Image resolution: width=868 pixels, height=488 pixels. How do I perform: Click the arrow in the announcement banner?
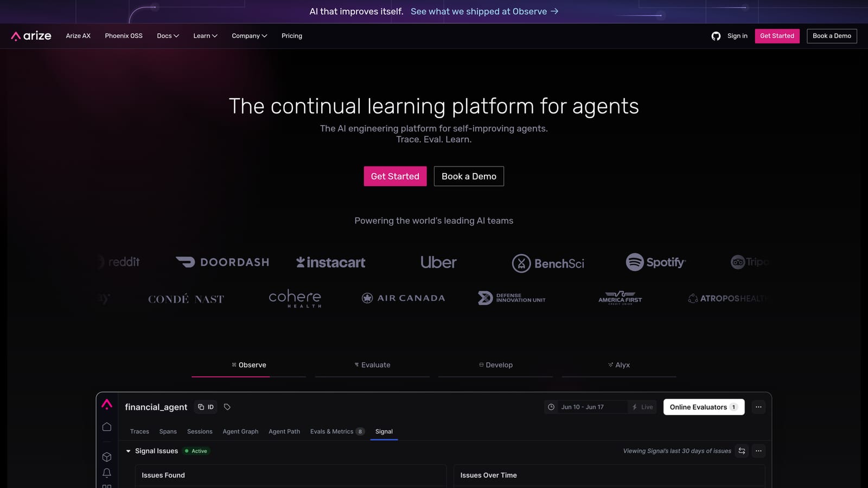pyautogui.click(x=554, y=11)
